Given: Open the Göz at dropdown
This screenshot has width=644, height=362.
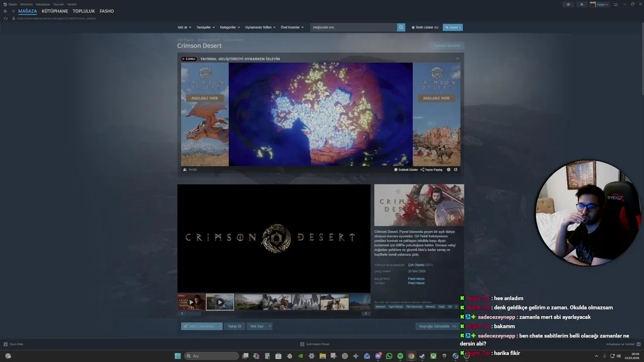Looking at the screenshot, I should [184, 27].
